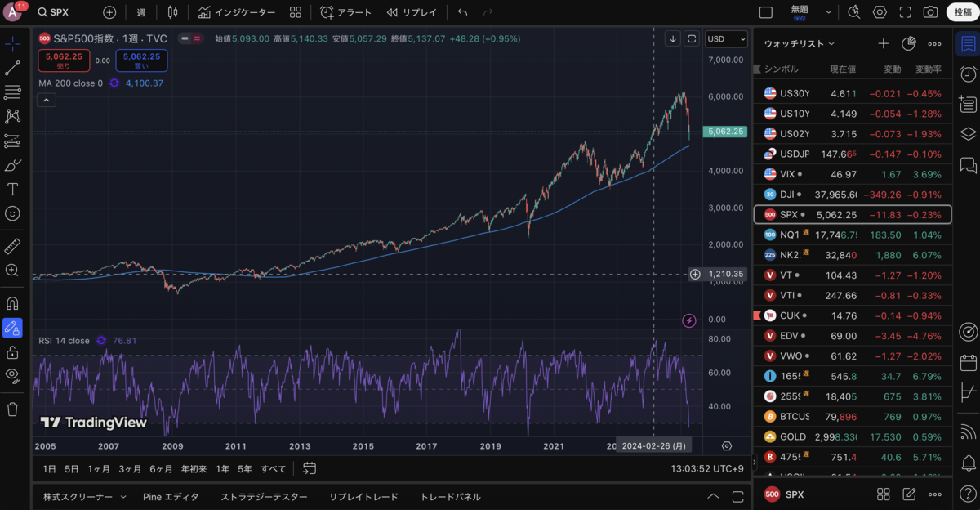Viewport: 980px width, 510px height.
Task: Select the すべて all-time range
Action: [x=274, y=468]
